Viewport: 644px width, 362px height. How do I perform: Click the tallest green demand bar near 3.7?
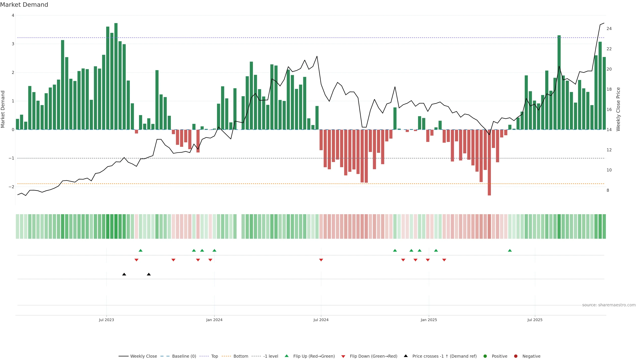(x=116, y=75)
